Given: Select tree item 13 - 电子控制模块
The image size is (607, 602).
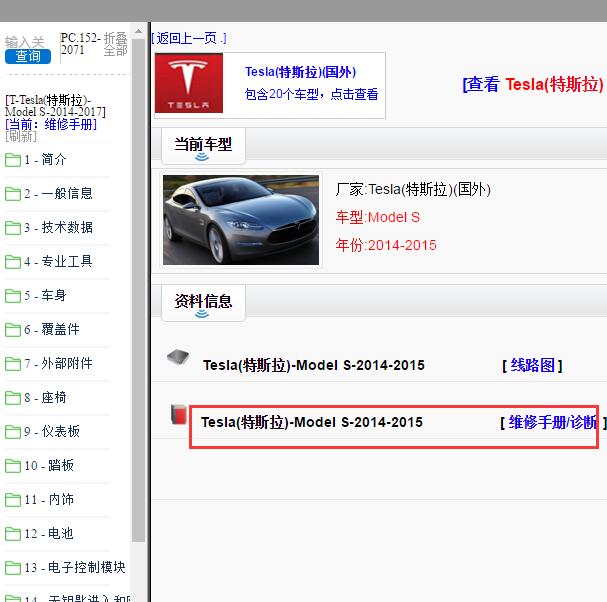Looking at the screenshot, I should point(75,568).
